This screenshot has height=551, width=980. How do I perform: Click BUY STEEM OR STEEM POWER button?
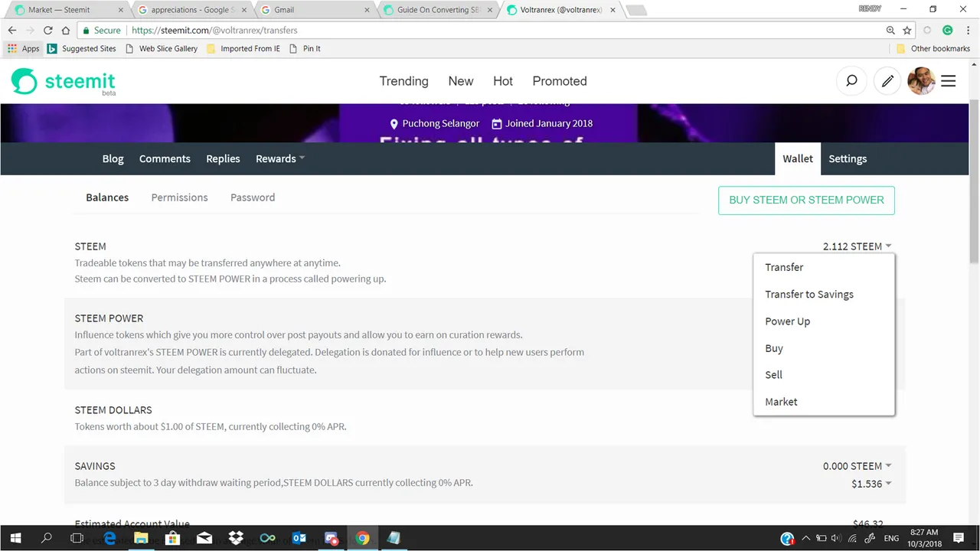coord(806,200)
